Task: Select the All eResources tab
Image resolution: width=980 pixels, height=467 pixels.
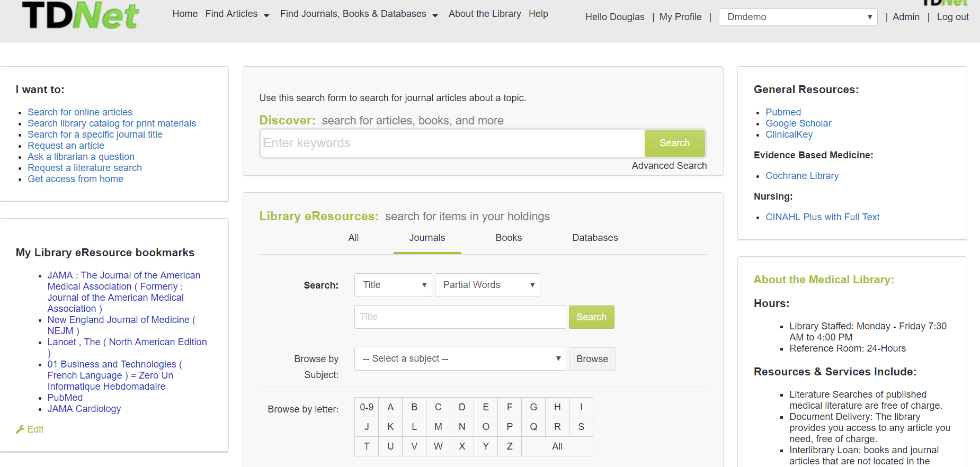Action: (x=353, y=238)
